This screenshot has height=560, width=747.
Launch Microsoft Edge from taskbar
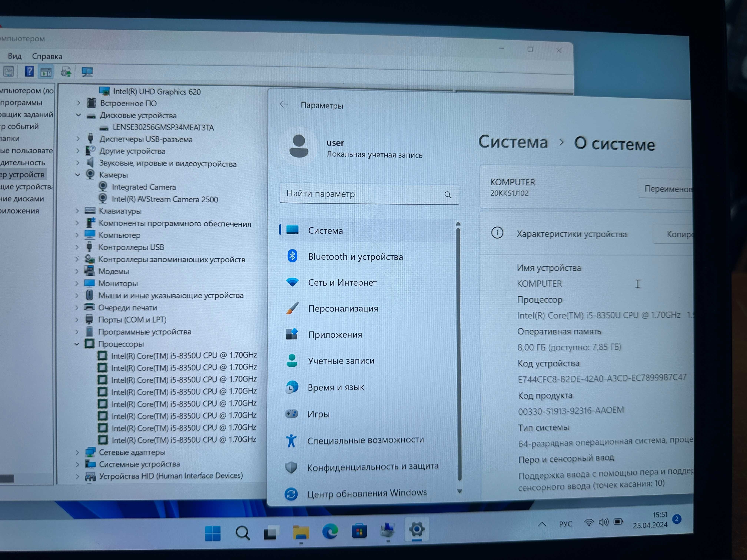[330, 532]
